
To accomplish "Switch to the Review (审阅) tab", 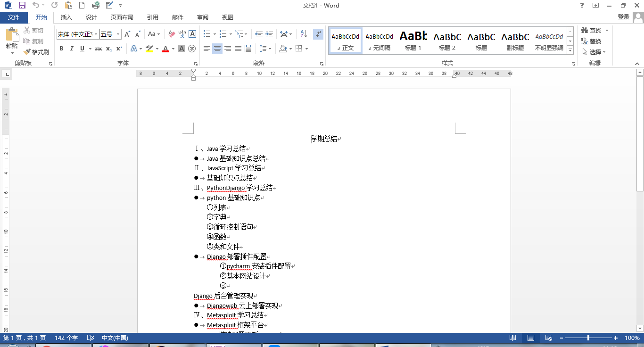I will coord(203,17).
